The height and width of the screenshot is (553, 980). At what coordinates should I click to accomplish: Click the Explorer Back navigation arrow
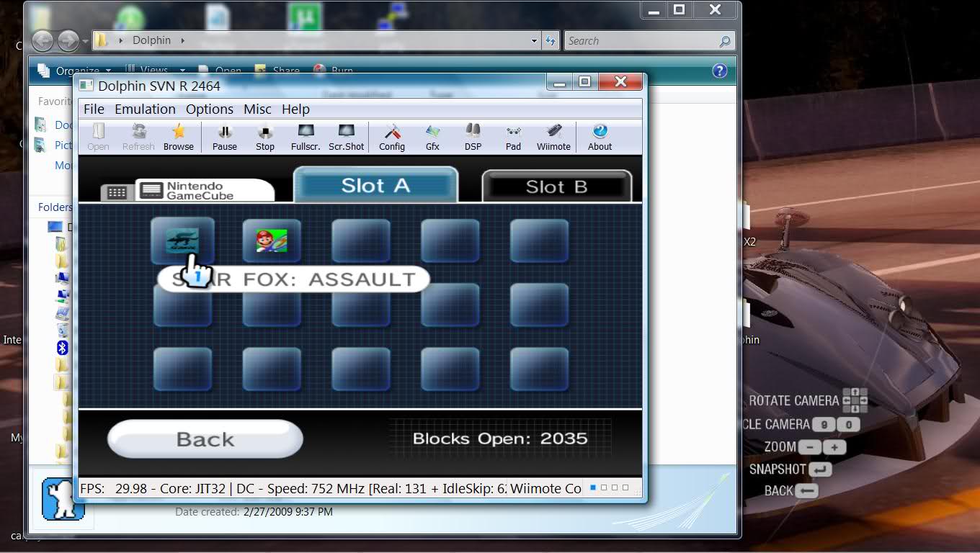click(43, 41)
